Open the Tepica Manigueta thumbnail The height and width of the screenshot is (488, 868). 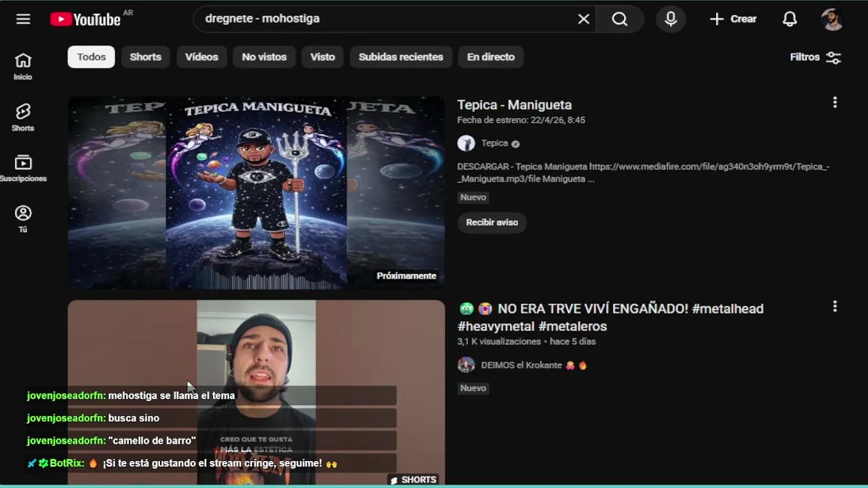pos(256,192)
